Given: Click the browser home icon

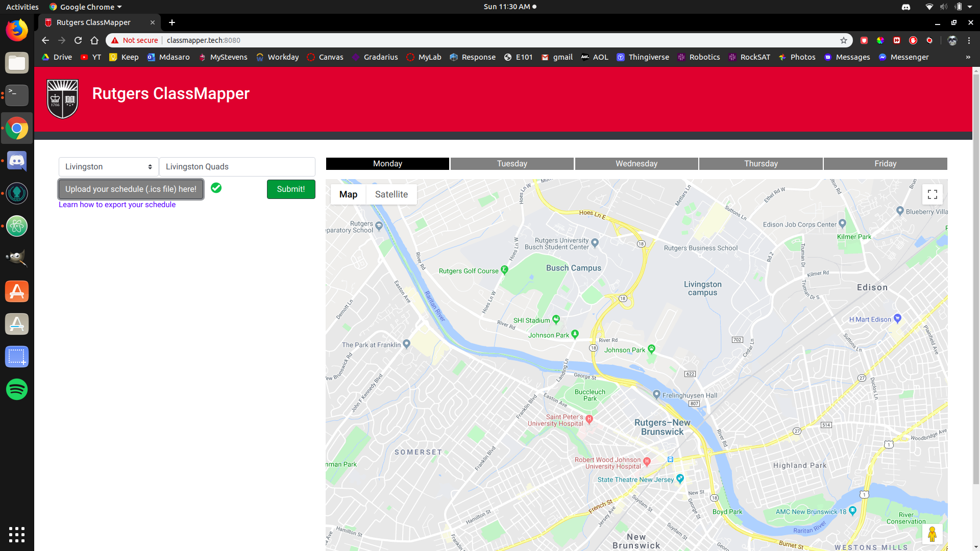Looking at the screenshot, I should click(x=94, y=40).
